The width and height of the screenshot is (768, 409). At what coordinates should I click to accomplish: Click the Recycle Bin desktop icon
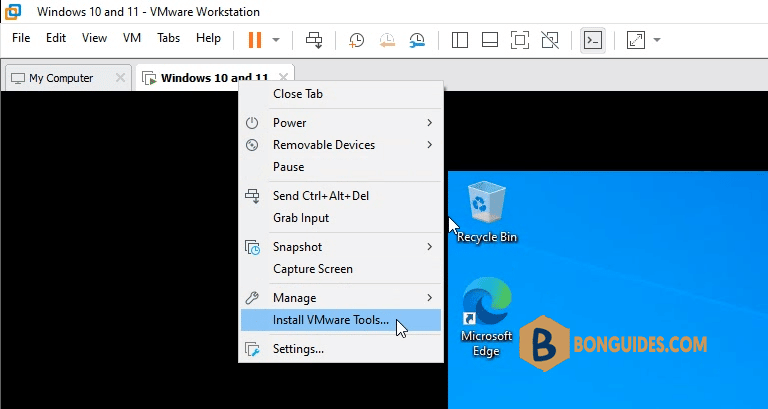pyautogui.click(x=487, y=212)
